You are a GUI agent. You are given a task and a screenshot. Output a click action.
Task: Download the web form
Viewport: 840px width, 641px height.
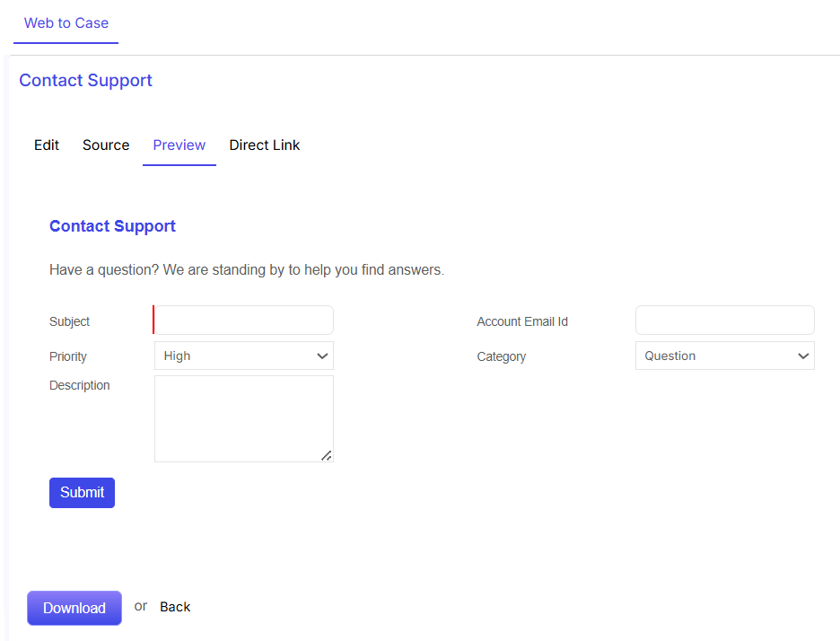point(74,608)
